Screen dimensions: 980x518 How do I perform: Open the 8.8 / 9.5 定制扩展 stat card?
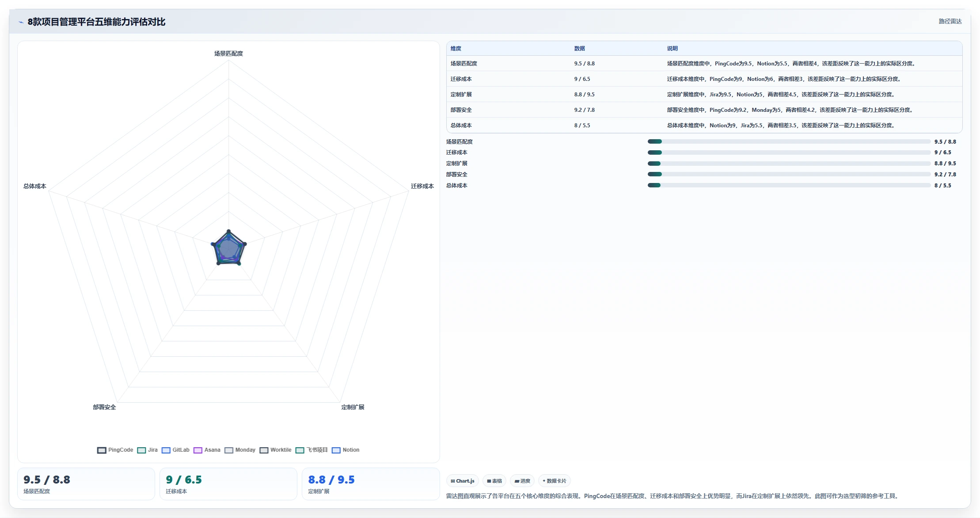pos(371,484)
